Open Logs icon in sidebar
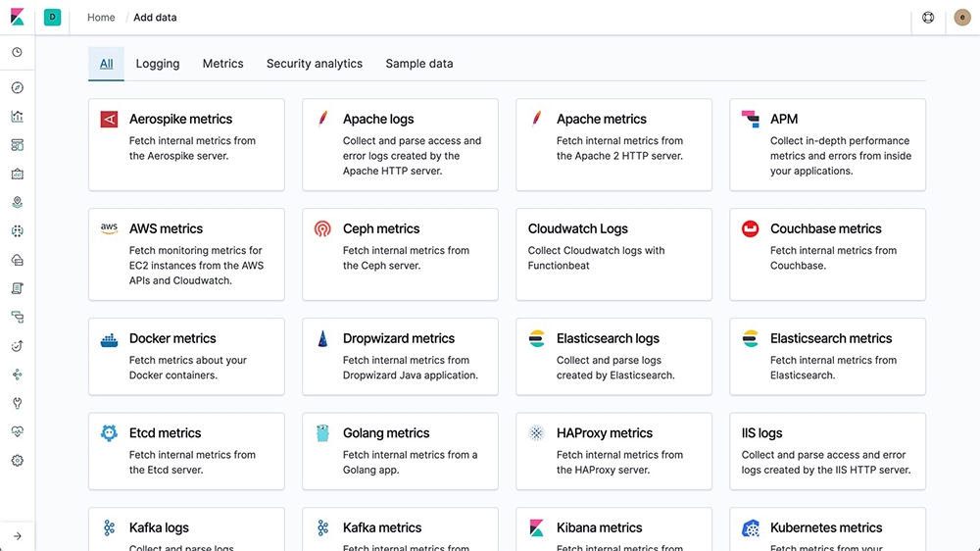Image resolution: width=980 pixels, height=551 pixels. click(x=18, y=288)
